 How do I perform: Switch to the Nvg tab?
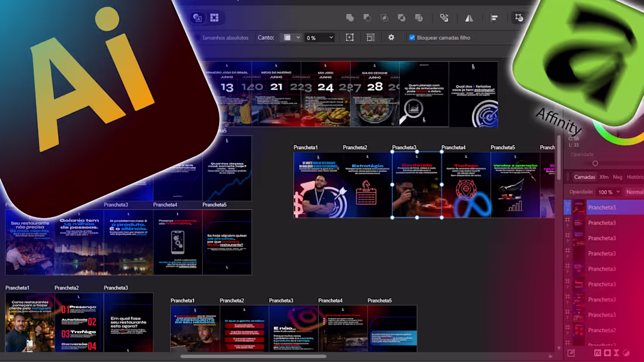coord(618,177)
